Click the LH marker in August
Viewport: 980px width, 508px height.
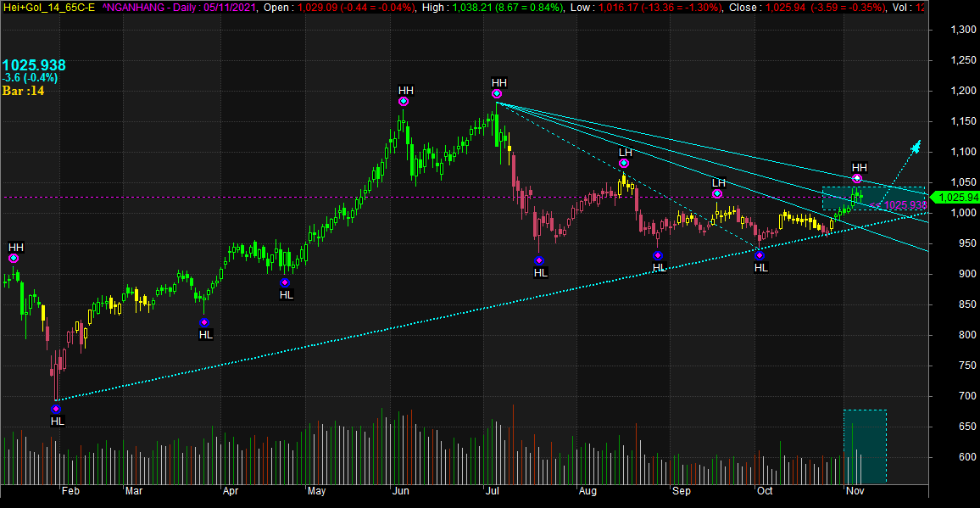pos(624,163)
